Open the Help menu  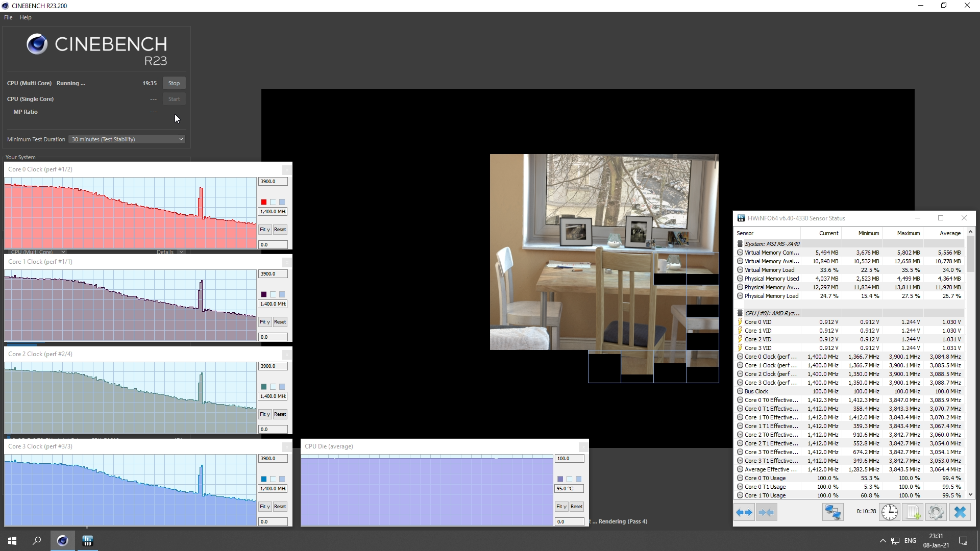[x=26, y=17]
